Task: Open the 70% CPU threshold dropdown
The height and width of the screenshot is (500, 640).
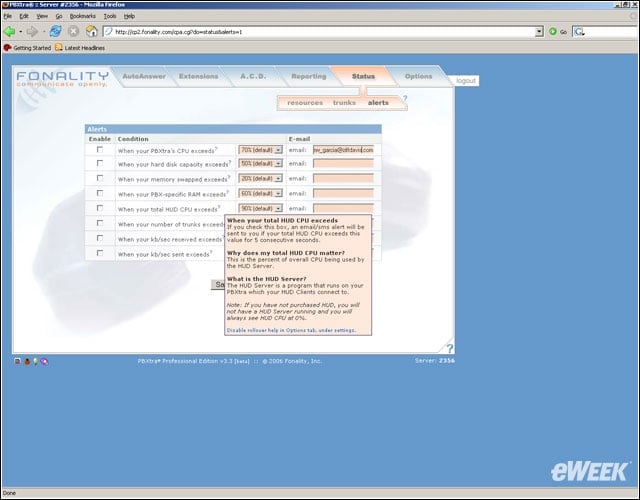Action: click(x=260, y=150)
